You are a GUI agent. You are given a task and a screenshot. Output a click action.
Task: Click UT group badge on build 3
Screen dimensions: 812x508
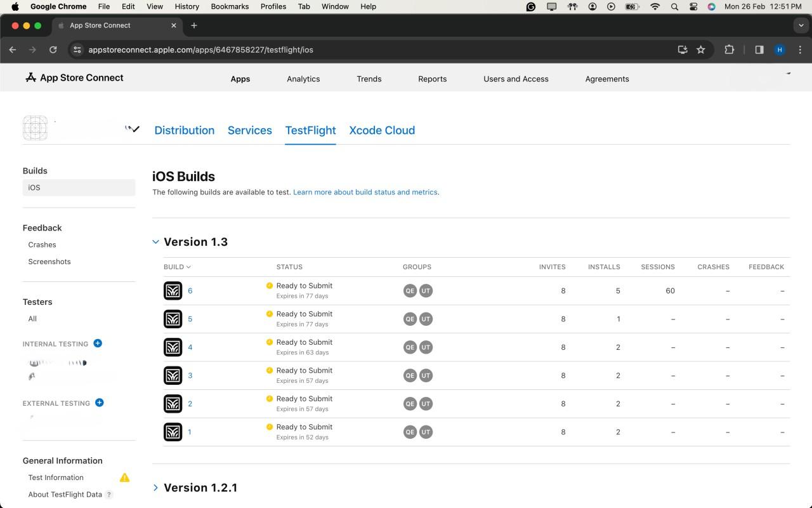[426, 375]
